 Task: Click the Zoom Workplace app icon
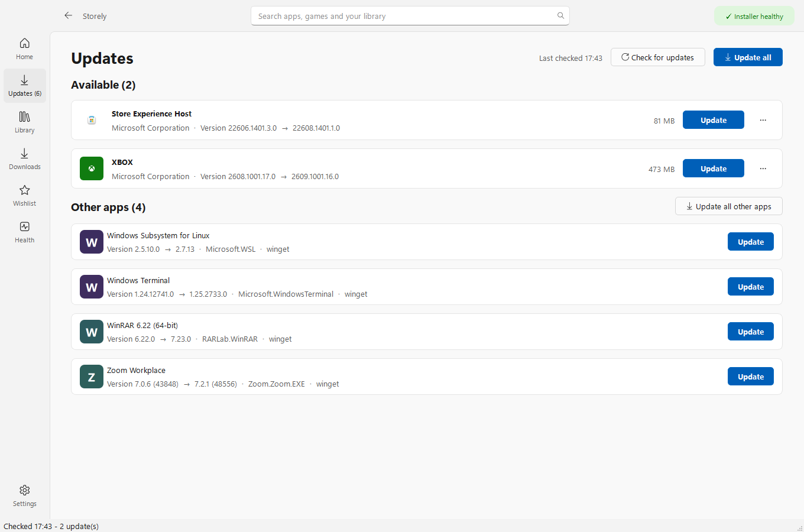(92, 377)
